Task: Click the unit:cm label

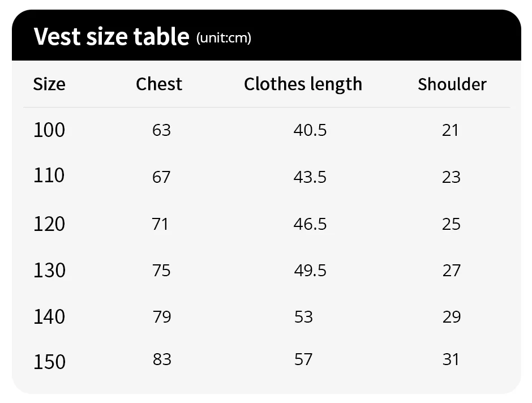Action: pyautogui.click(x=224, y=38)
